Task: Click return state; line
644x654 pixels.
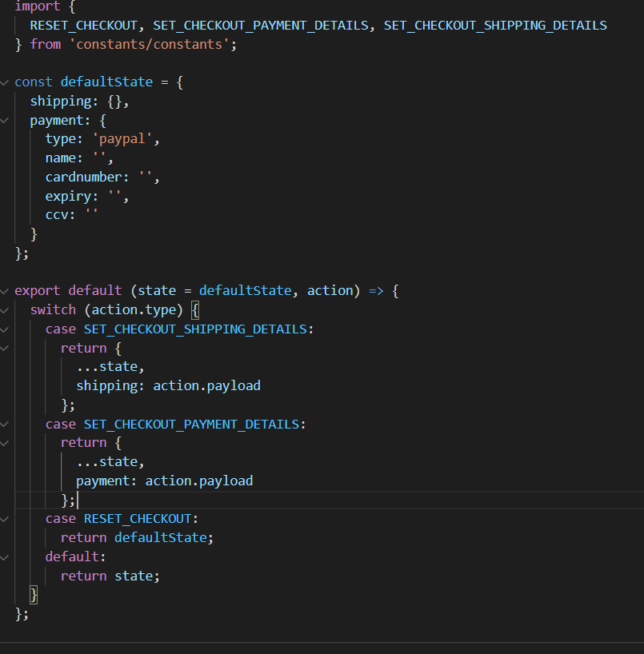Action: coord(110,576)
